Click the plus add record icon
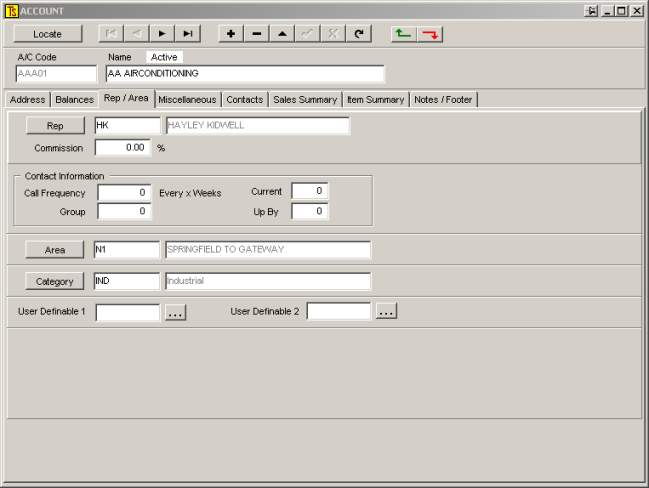This screenshot has height=488, width=649. [x=231, y=34]
